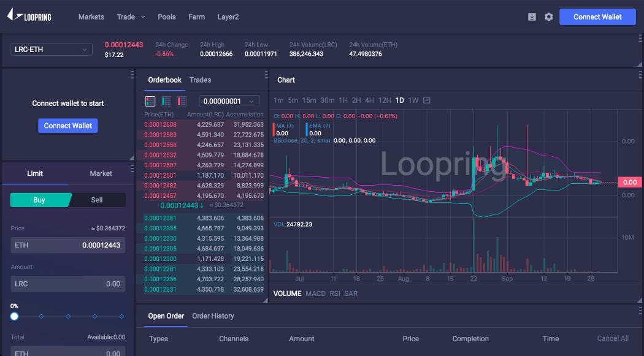Viewport: 644px width, 356px height.
Task: Click ask price 0.00012501
Action: (x=160, y=175)
